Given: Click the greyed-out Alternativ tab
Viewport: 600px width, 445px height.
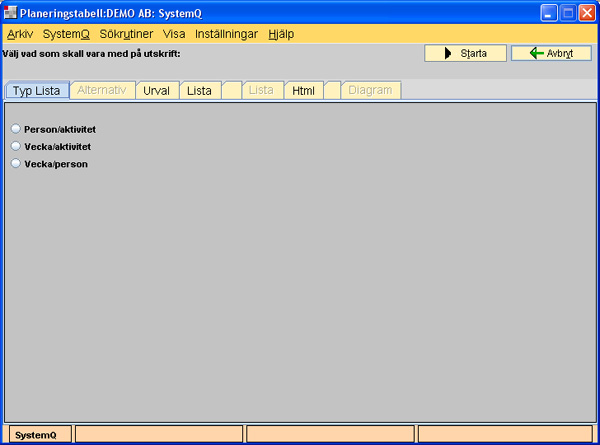Looking at the screenshot, I should pos(102,90).
